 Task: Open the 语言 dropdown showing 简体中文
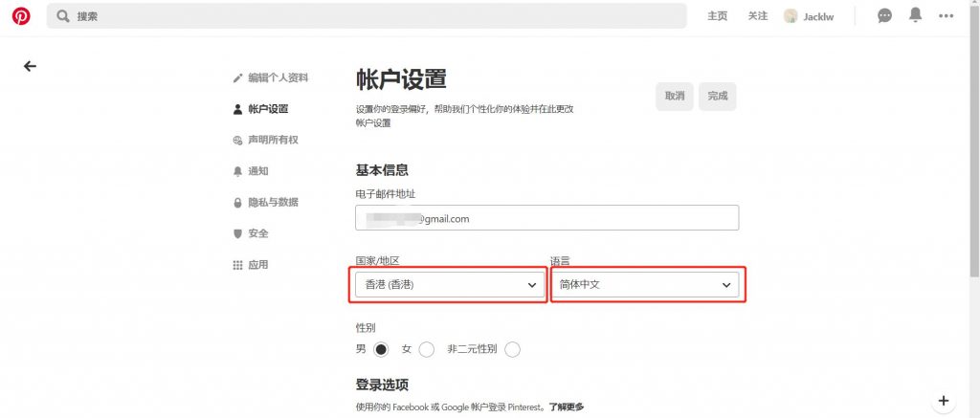pyautogui.click(x=645, y=285)
